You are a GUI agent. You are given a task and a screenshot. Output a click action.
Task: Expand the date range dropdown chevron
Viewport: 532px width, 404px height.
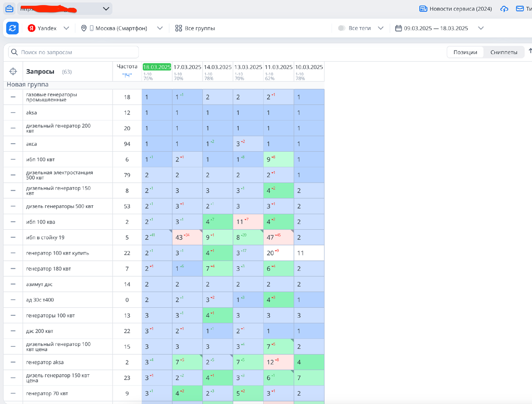(x=481, y=28)
